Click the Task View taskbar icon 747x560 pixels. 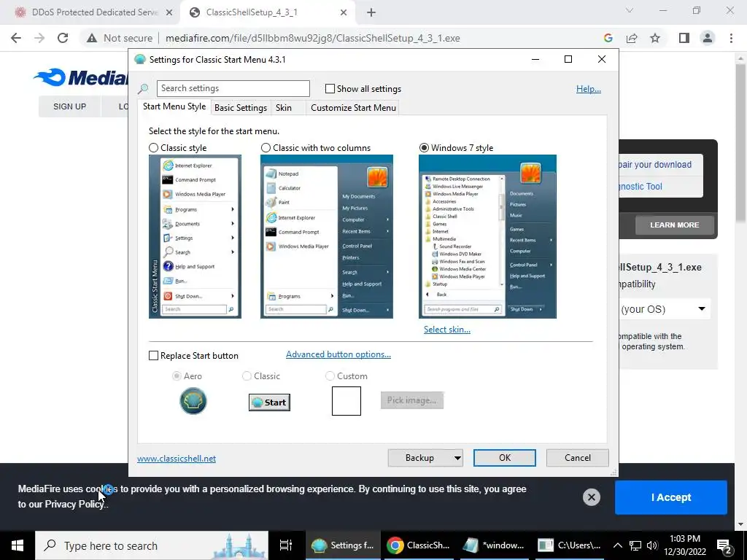click(286, 545)
